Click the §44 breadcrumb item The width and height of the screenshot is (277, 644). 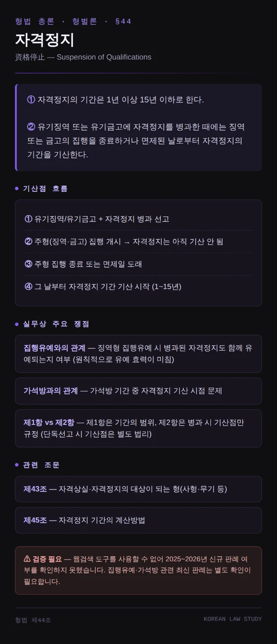pyautogui.click(x=123, y=21)
